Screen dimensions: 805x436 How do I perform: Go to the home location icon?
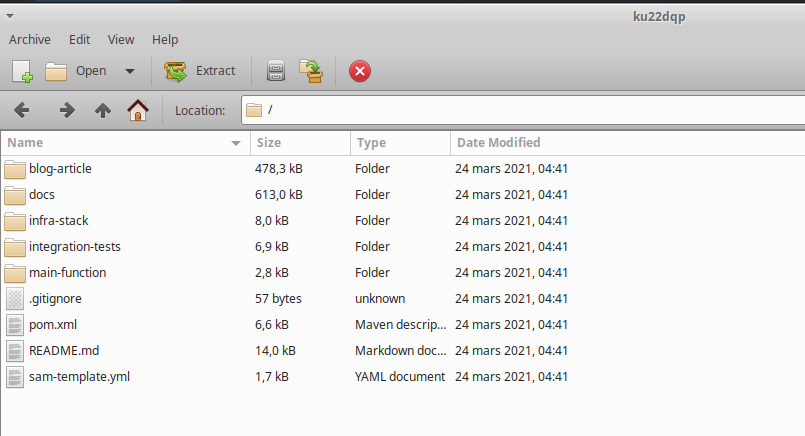coord(138,110)
